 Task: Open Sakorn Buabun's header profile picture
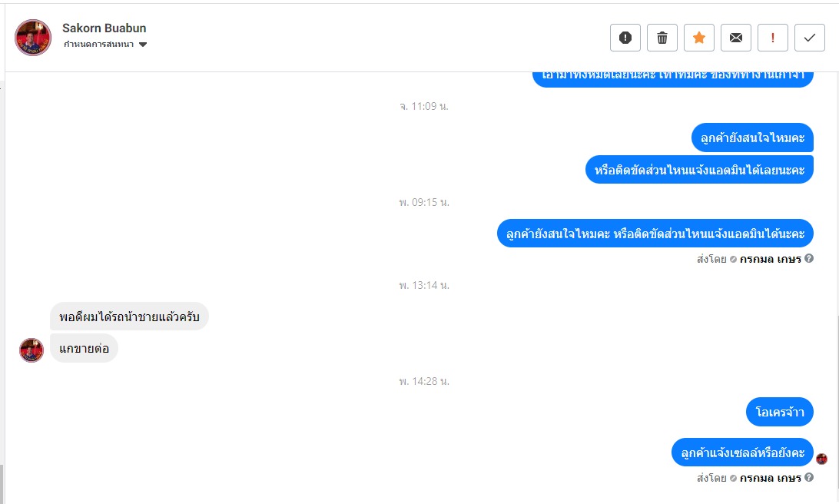click(33, 37)
